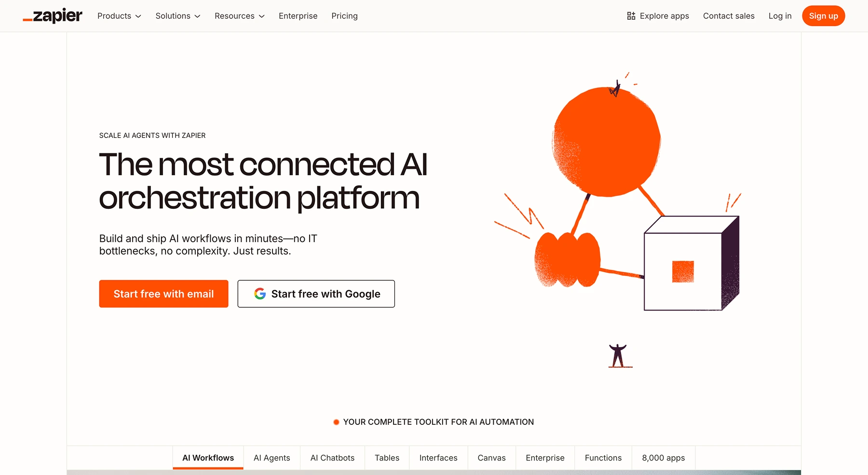
Task: Click the orange dot beside the toolkit heading
Action: (336, 421)
